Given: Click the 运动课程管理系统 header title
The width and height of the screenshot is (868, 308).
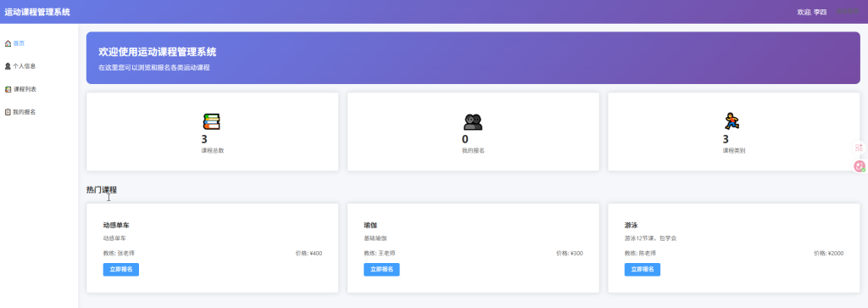Looking at the screenshot, I should pyautogui.click(x=37, y=12).
